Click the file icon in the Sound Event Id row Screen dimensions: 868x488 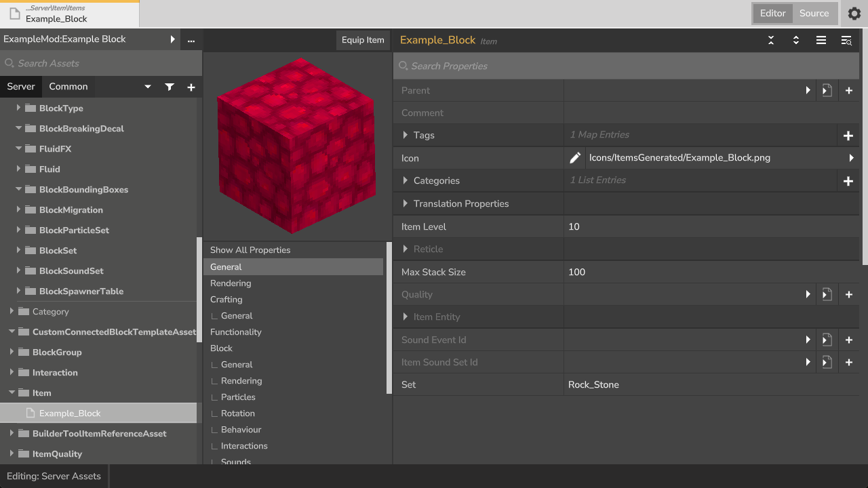(827, 340)
